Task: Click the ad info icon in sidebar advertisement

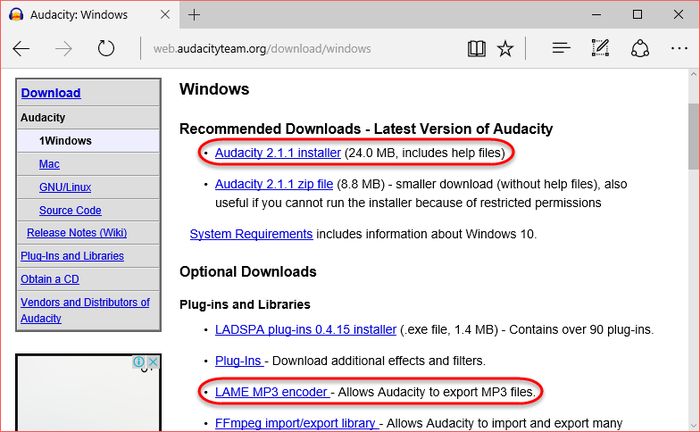Action: coord(139,362)
